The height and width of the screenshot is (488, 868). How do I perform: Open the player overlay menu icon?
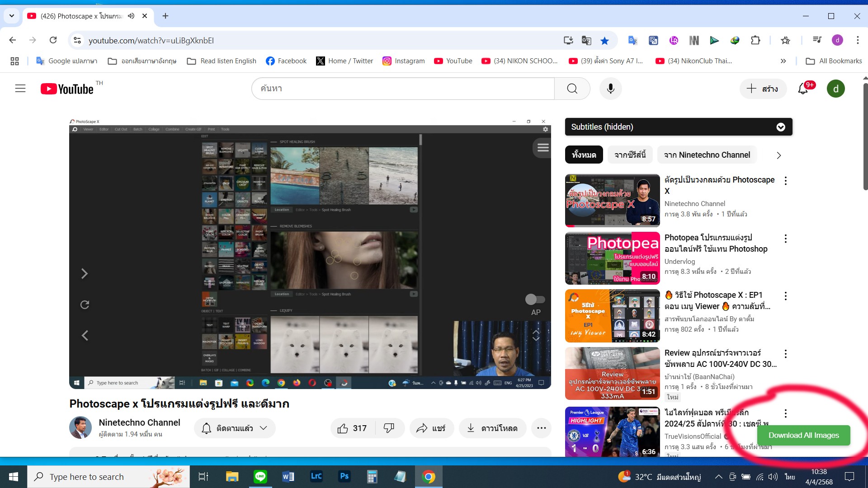[543, 148]
